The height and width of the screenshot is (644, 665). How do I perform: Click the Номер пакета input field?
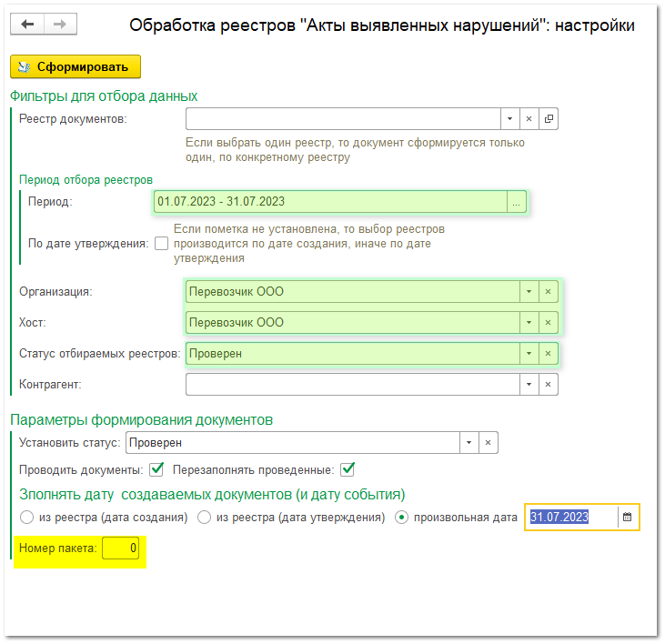point(121,548)
